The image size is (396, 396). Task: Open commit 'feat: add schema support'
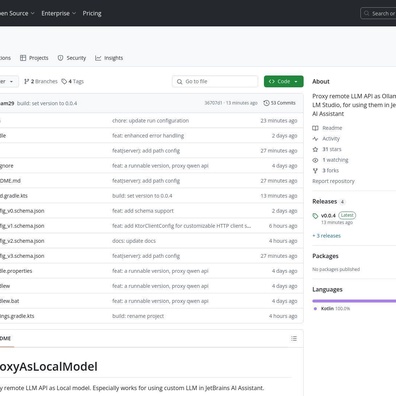click(x=143, y=211)
